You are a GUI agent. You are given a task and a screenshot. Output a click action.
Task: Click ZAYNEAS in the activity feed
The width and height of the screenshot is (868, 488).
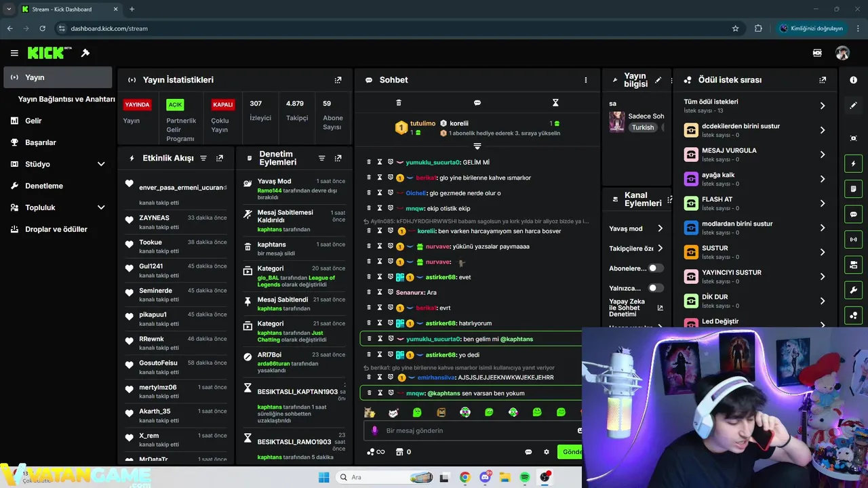tap(154, 218)
